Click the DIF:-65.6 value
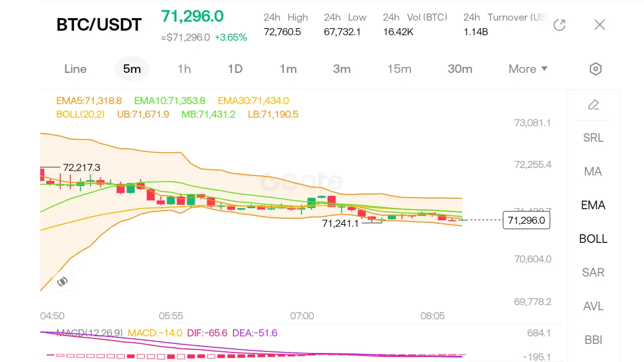644x362 pixels. point(207,333)
